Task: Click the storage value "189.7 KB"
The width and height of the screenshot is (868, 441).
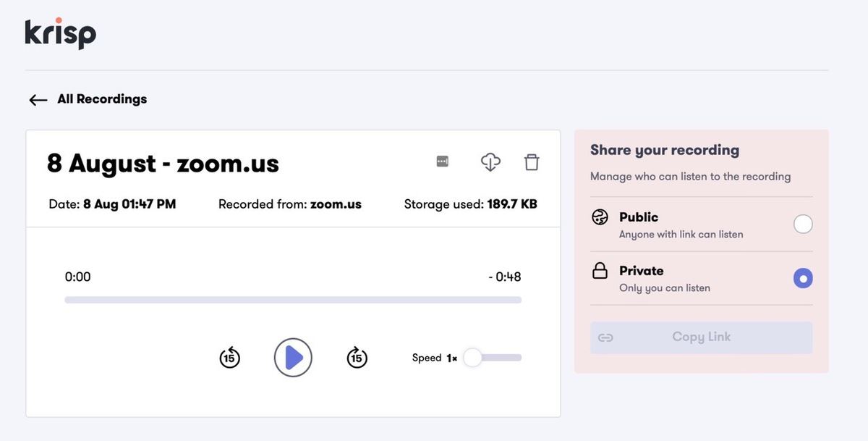Action: coord(512,204)
